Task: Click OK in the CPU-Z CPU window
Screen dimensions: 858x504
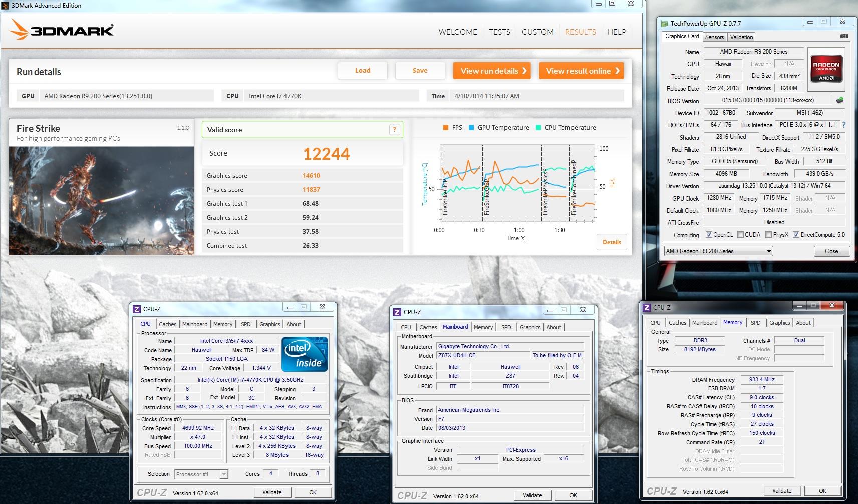Action: pyautogui.click(x=313, y=492)
